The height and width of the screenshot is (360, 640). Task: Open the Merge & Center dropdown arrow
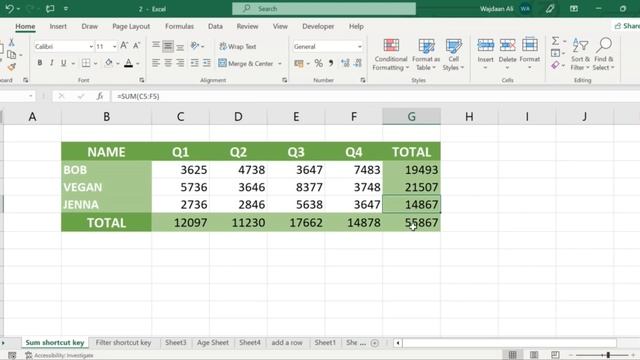[280, 64]
